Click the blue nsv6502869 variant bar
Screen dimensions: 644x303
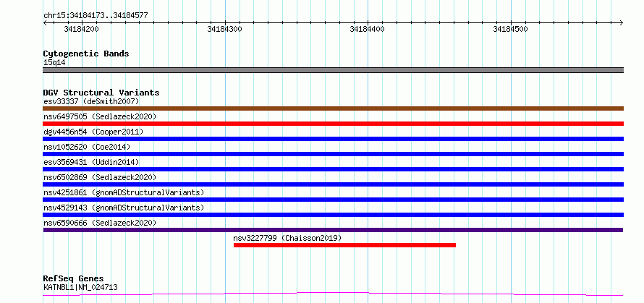click(334, 184)
